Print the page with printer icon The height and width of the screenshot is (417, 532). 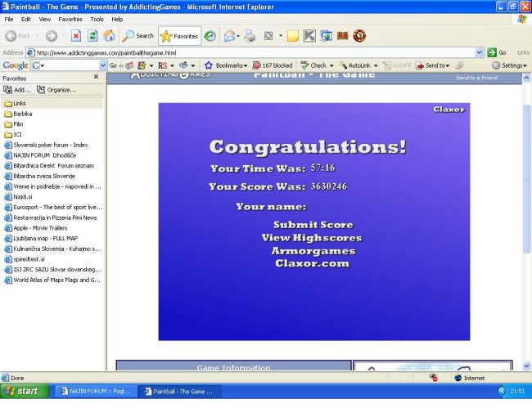[x=250, y=36]
